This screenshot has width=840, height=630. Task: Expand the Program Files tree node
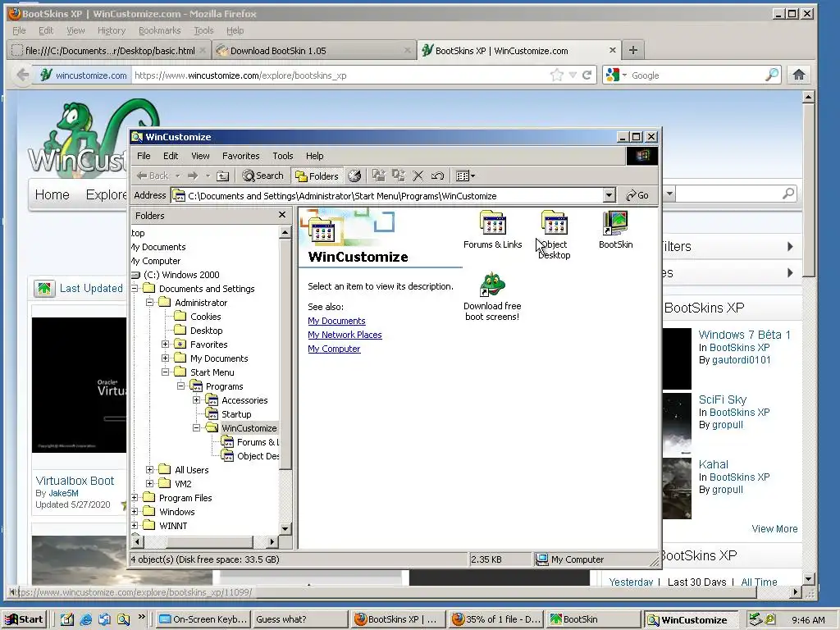[135, 498]
